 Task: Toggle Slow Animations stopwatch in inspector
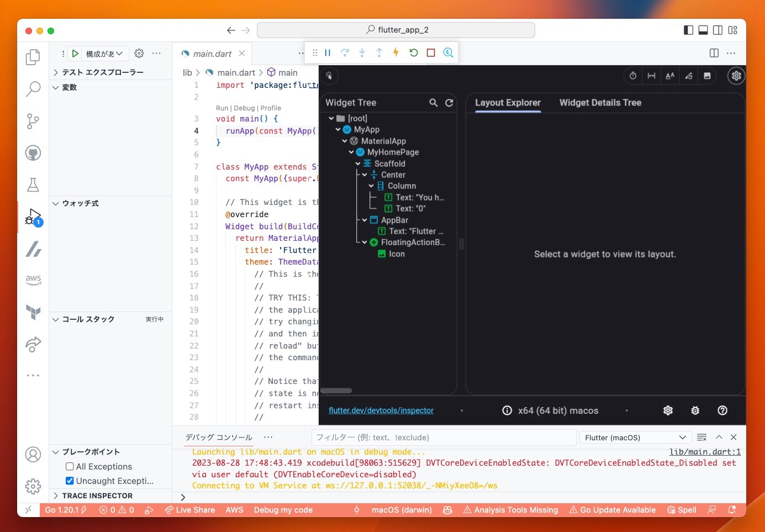pos(633,76)
